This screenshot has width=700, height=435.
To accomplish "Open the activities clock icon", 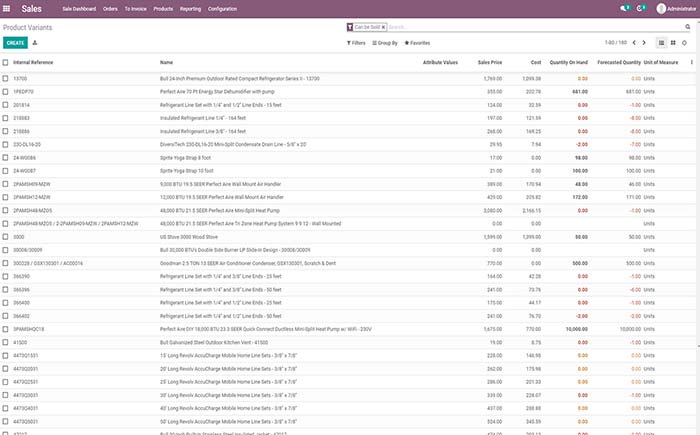I will (x=643, y=8).
